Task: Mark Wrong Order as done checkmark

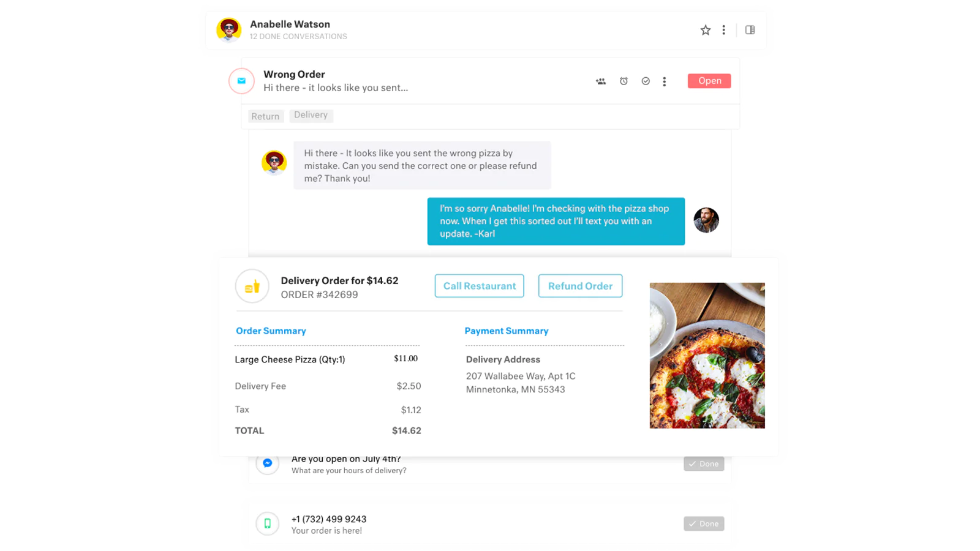Action: (646, 81)
